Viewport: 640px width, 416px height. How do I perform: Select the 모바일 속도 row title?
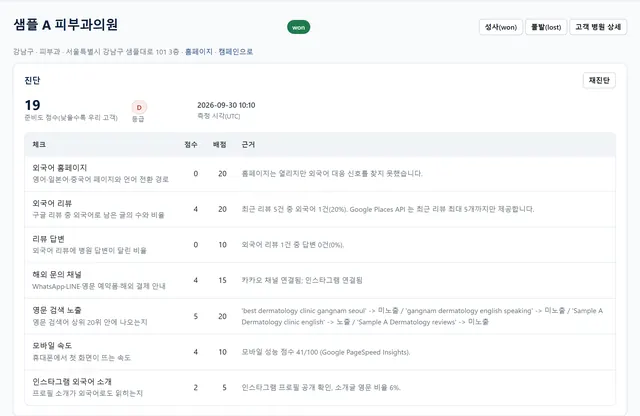(52, 346)
